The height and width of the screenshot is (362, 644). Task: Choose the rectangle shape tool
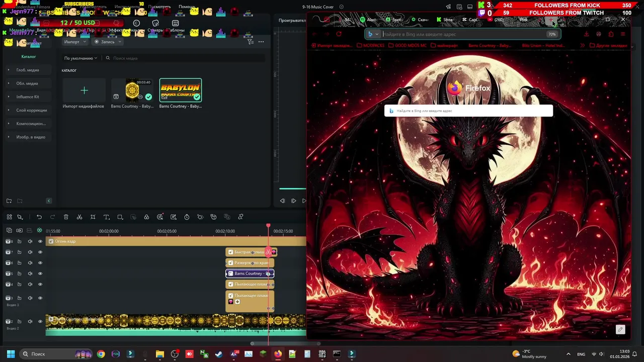tap(120, 217)
